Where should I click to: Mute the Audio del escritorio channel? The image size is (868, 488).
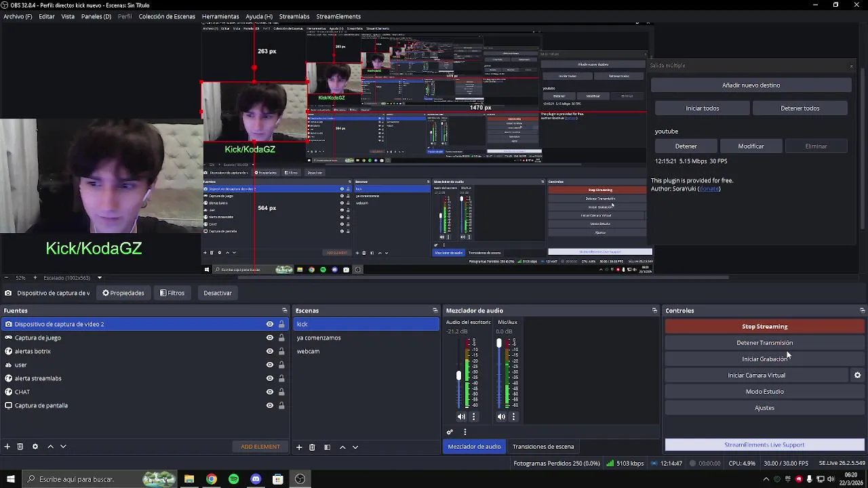coord(461,417)
